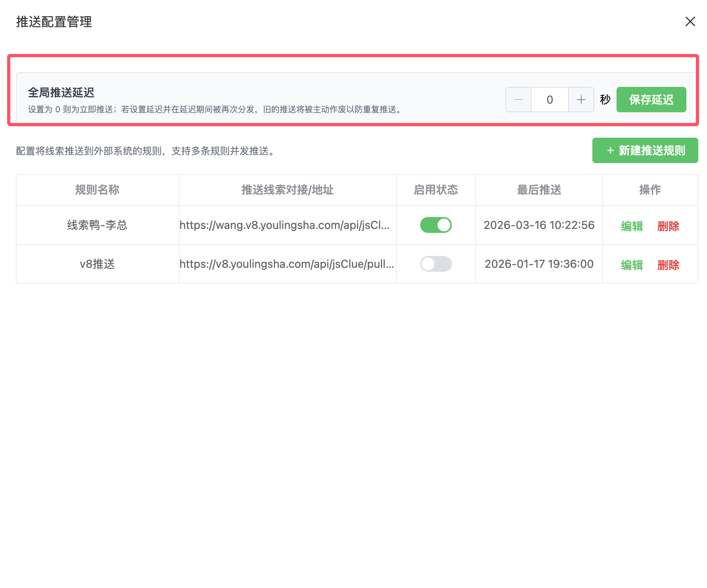Click the v8.youlingsha.com jsClue URL cell
Image resolution: width=707 pixels, height=588 pixels.
[x=286, y=264]
